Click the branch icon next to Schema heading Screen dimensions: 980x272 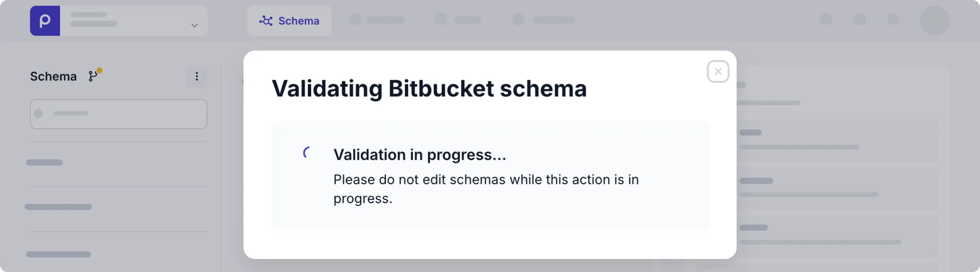92,77
